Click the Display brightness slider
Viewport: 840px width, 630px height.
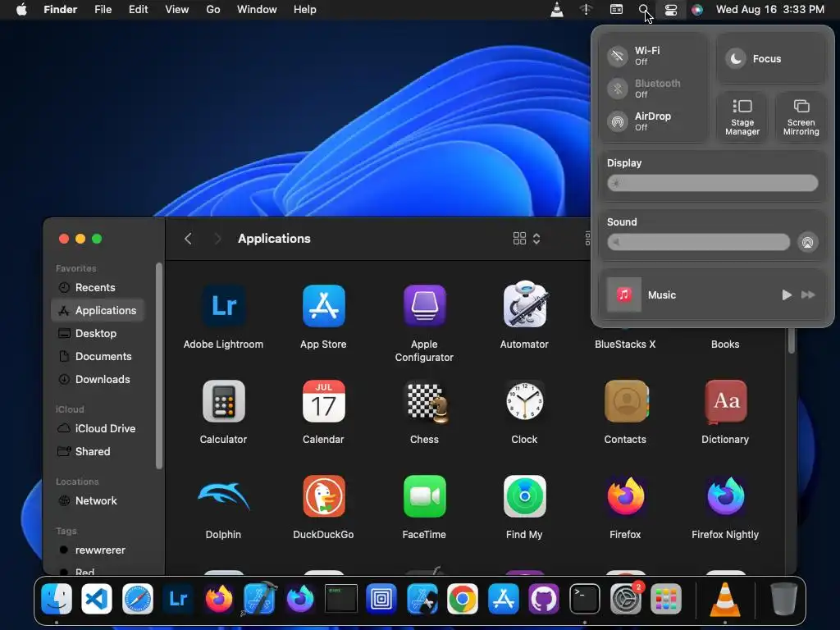tap(713, 183)
